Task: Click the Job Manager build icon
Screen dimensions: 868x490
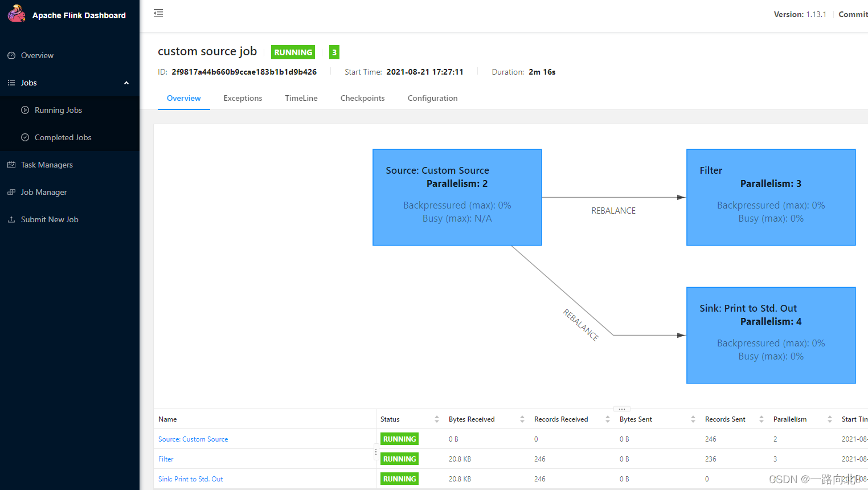Action: (x=11, y=192)
